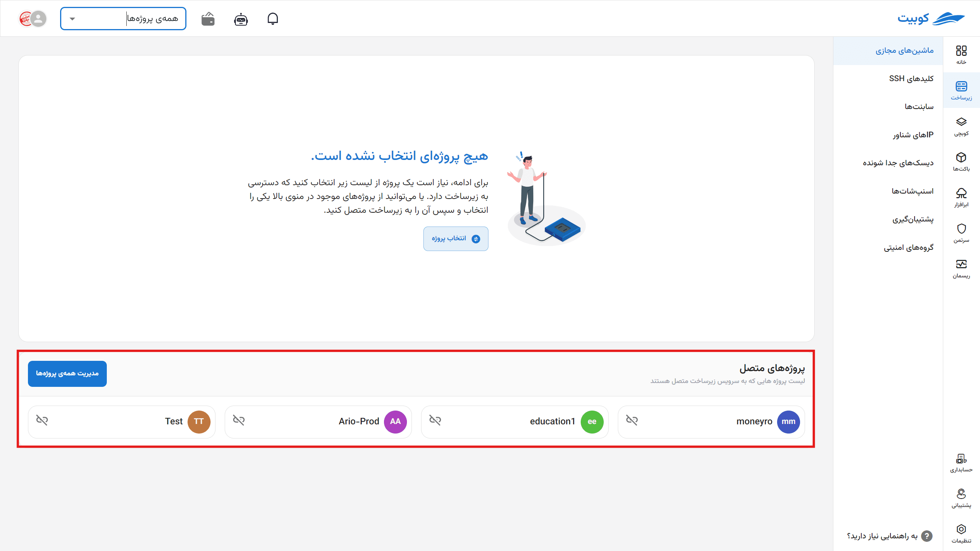Open ریسمان sidebar section
The height and width of the screenshot is (551, 980).
[961, 269]
